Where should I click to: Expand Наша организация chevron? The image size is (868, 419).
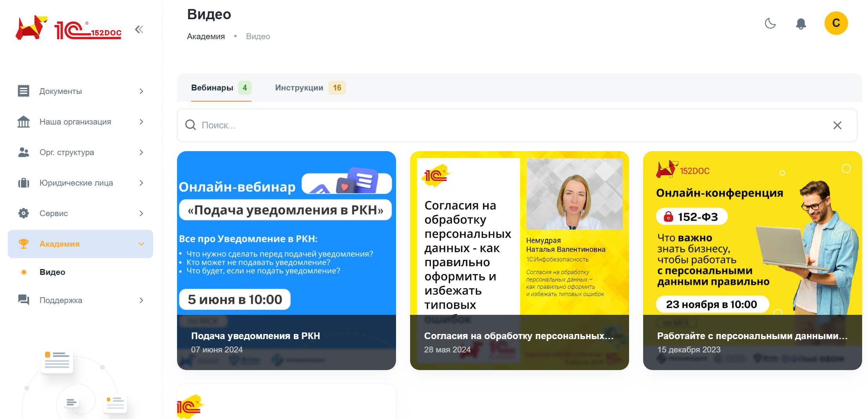click(141, 122)
